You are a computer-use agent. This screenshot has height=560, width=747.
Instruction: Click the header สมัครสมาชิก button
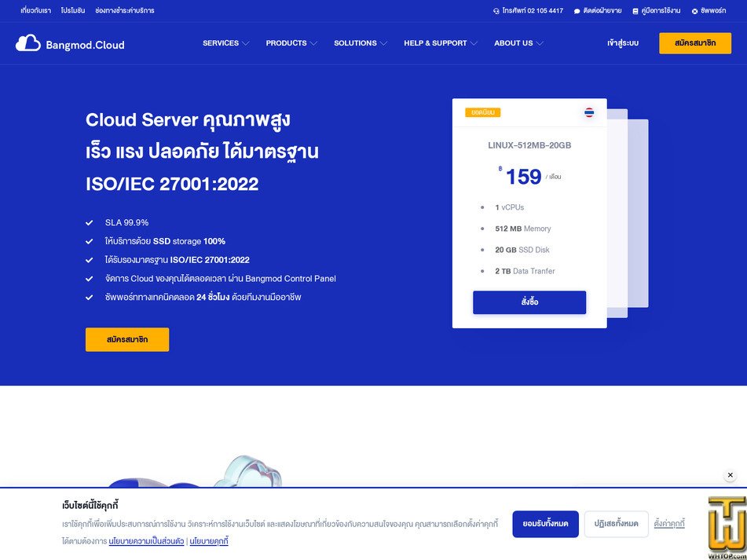695,43
